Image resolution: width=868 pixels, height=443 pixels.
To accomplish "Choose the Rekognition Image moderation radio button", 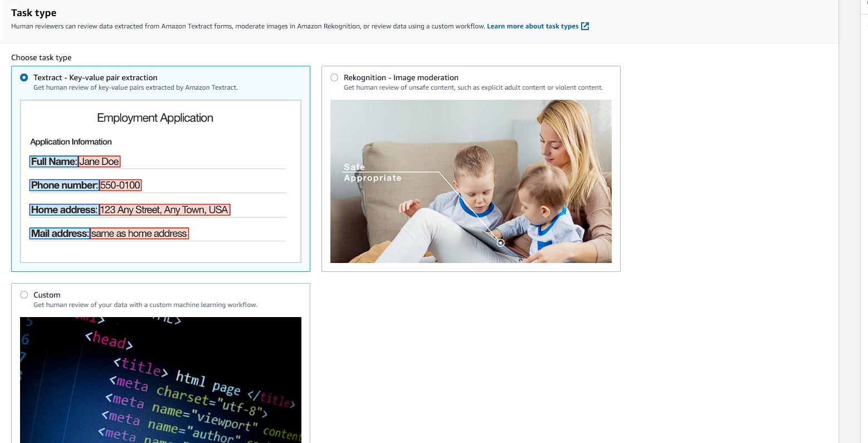I will click(x=334, y=77).
